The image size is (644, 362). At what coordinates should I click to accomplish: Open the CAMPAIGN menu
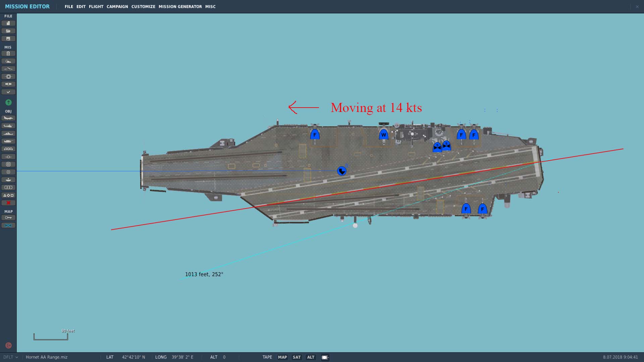tap(117, 7)
